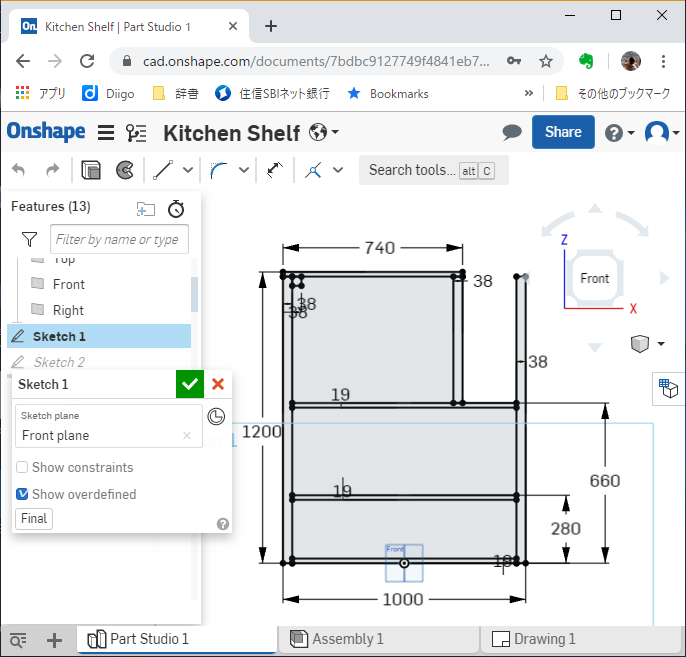Select Sketch 1 in feature list
Image resolution: width=686 pixels, height=657 pixels.
(99, 336)
